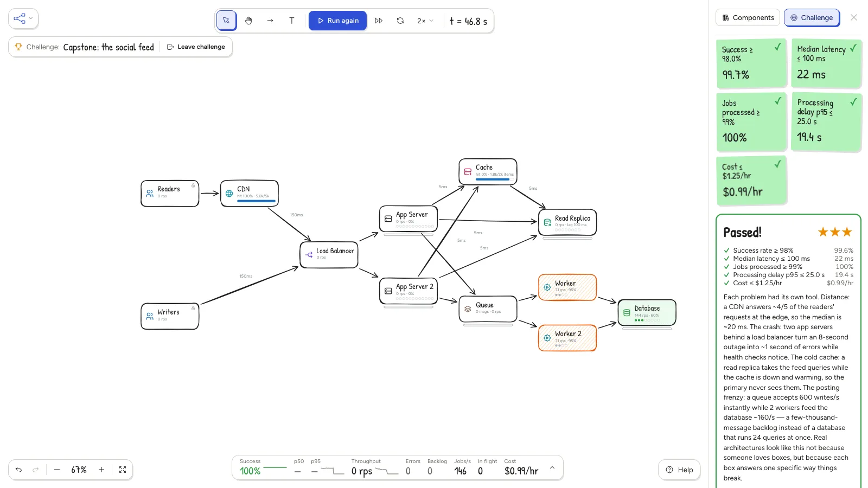Select the Cache node

point(488,171)
